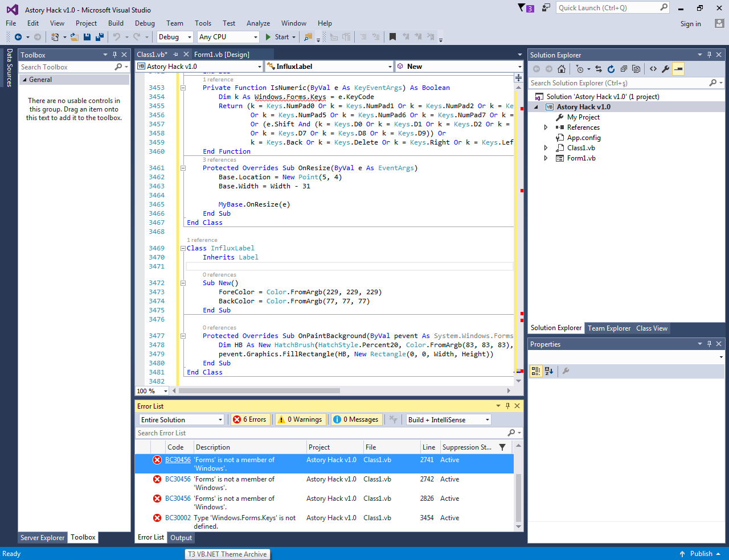Click the New Project toolbar icon
Image resolution: width=729 pixels, height=560 pixels.
click(x=55, y=37)
